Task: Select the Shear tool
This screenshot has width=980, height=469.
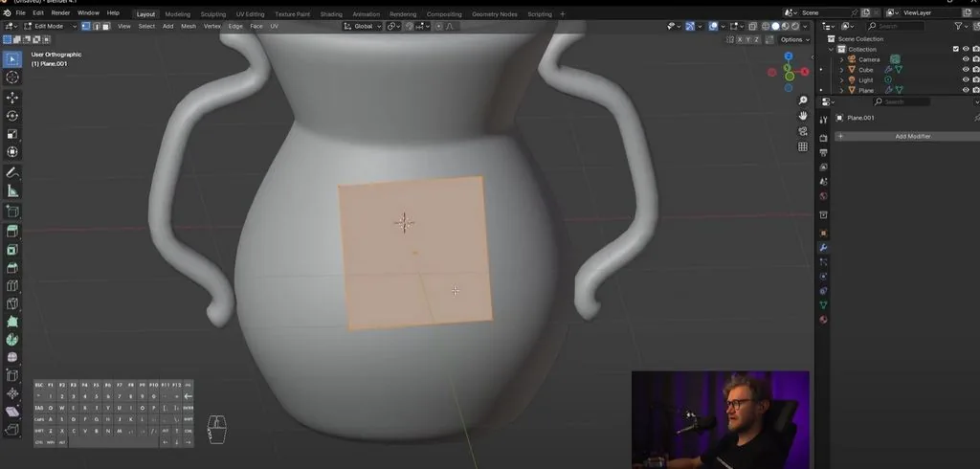Action: click(x=12, y=412)
